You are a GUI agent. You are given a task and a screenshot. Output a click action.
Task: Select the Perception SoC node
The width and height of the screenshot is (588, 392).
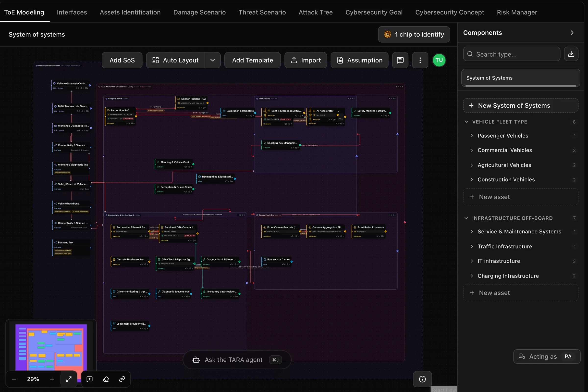[x=121, y=116]
